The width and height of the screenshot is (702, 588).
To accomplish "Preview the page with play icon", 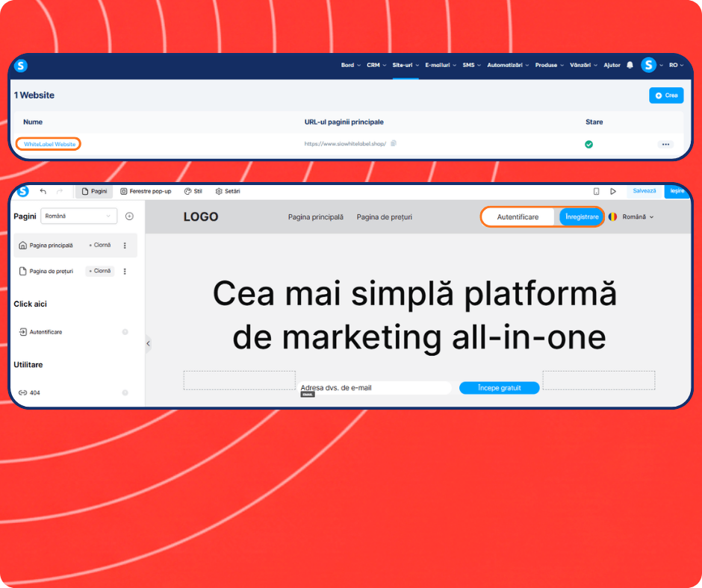I will point(613,191).
